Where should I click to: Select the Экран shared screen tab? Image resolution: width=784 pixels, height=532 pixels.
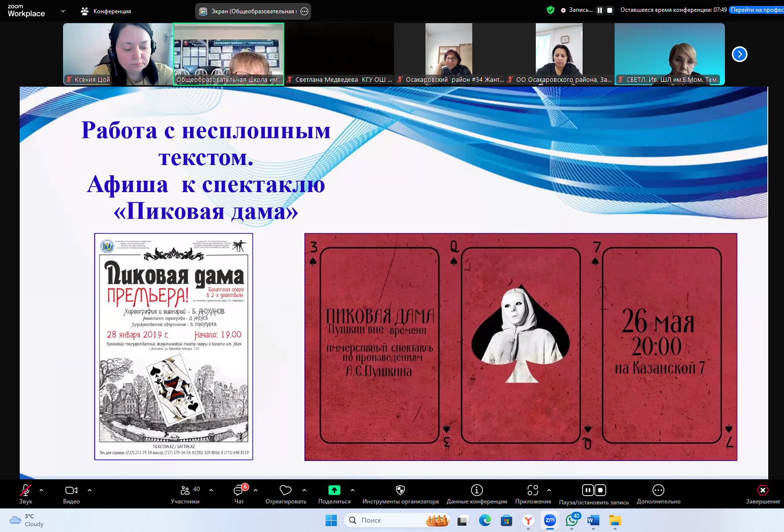click(248, 11)
